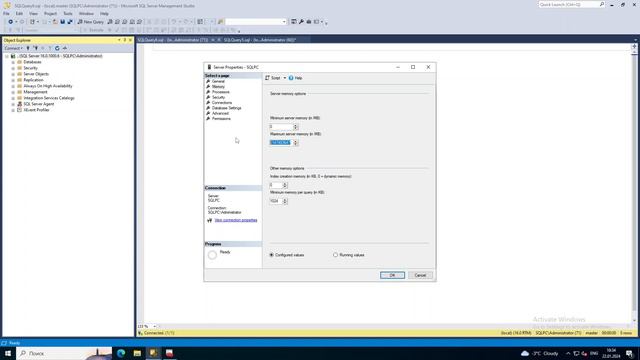
Task: Expand the Always On High Availability node
Action: [x=13, y=86]
